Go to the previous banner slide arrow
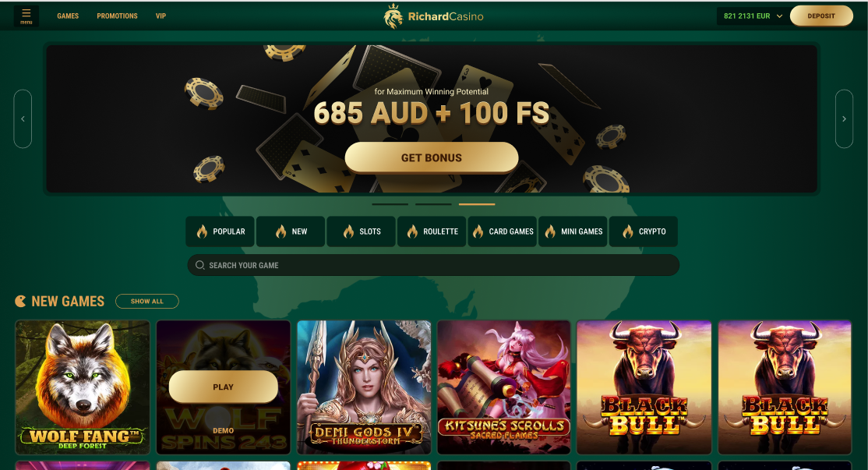Image resolution: width=868 pixels, height=470 pixels. 23,118
